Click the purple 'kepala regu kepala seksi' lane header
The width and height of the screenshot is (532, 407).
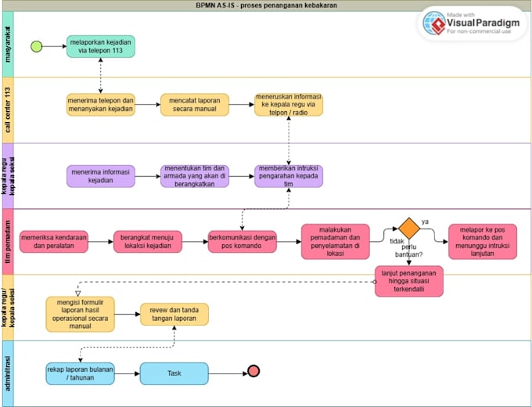pos(8,176)
